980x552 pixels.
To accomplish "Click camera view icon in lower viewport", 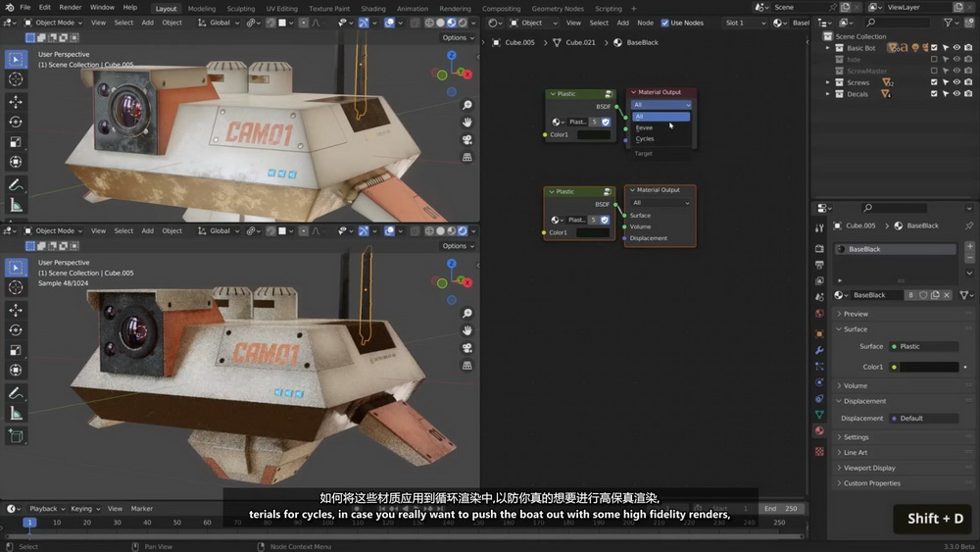I will coord(466,348).
